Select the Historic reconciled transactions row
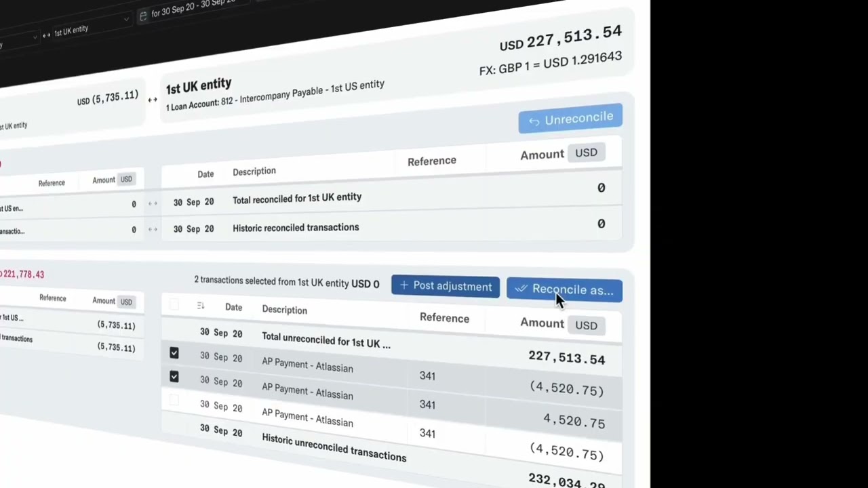This screenshot has width=868, height=488. point(392,226)
